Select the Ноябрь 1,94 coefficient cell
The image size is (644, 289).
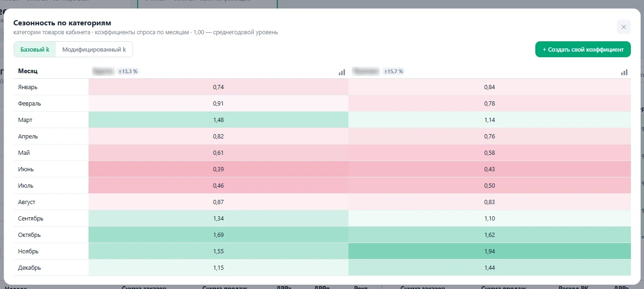click(x=489, y=251)
